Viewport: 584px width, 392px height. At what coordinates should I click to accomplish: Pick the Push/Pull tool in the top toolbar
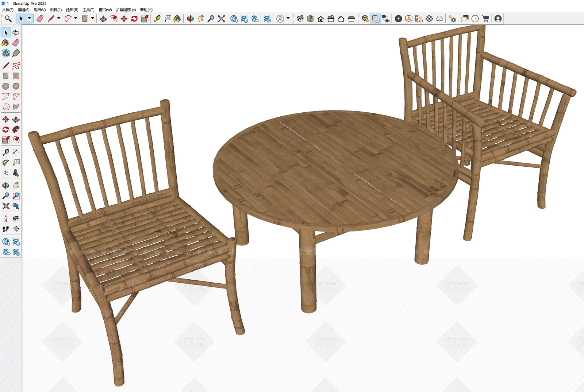[104, 19]
